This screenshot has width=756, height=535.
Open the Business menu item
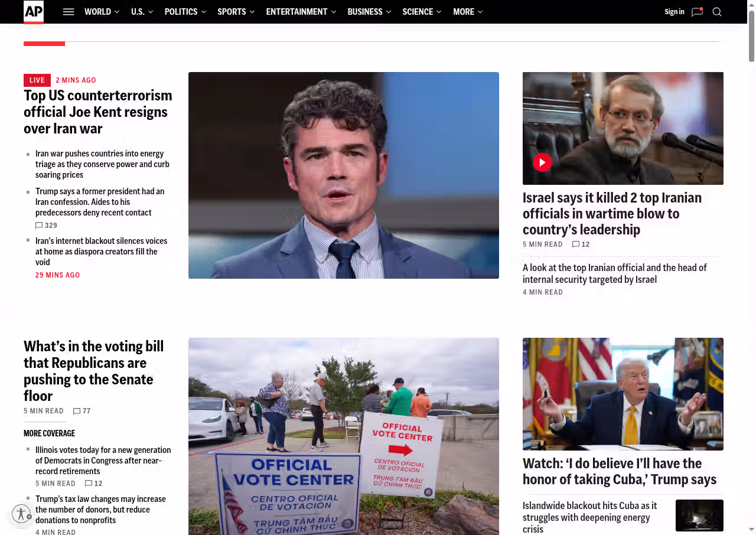[369, 12]
